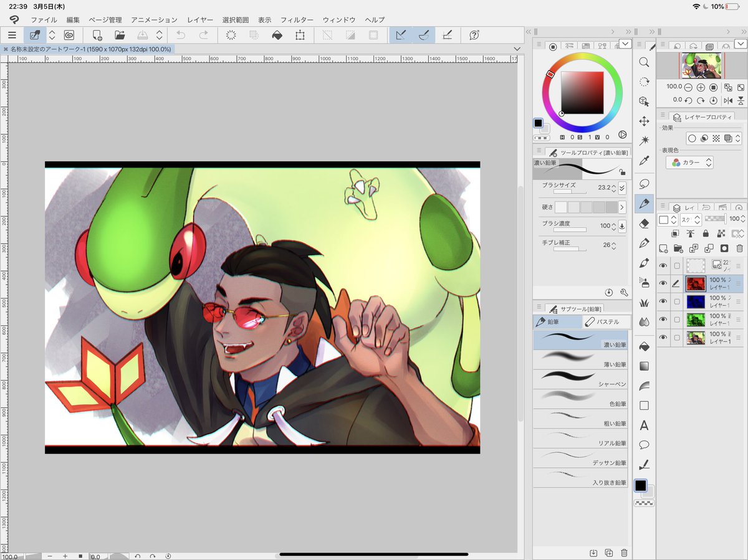The width and height of the screenshot is (748, 560).
Task: Choose the 色鉛筆 brush
Action: 580,399
